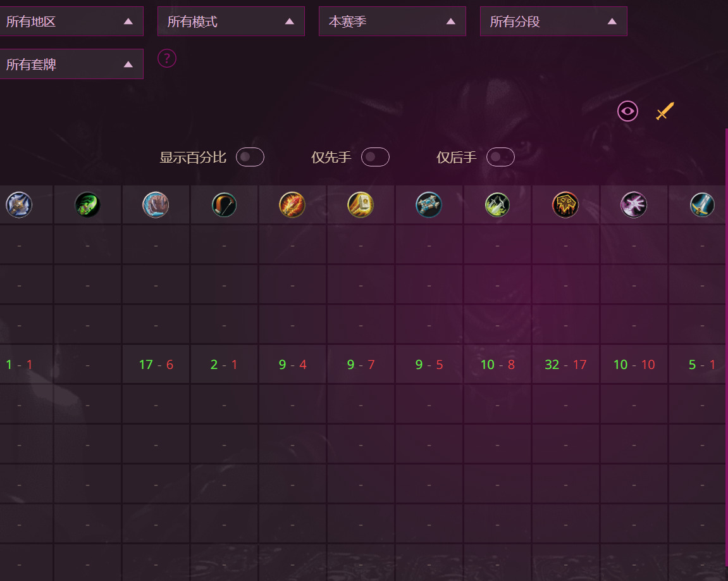Click the Warrior sword class icon
The width and height of the screenshot is (728, 581).
pos(702,205)
